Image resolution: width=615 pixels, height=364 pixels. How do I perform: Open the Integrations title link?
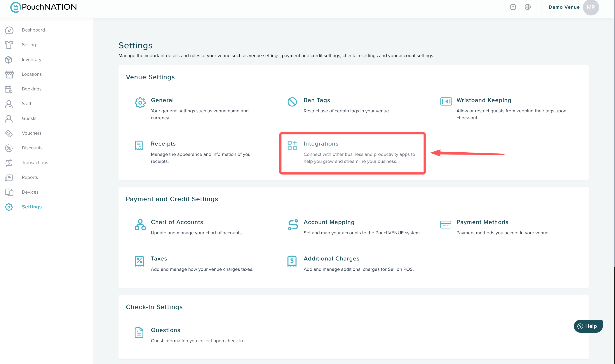321,143
